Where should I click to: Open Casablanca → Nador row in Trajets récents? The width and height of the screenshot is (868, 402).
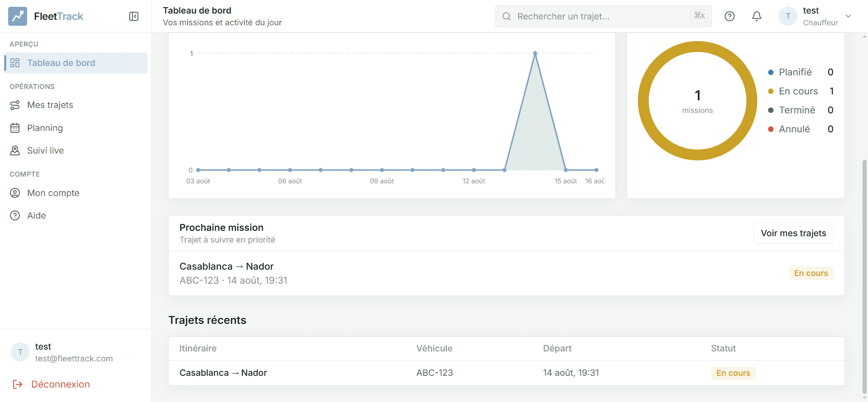pos(506,373)
